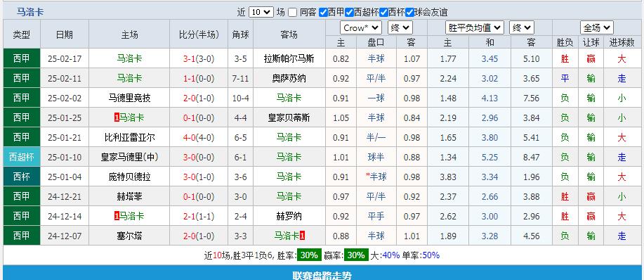Click 皇家马德里(中) home team link
Viewport: 644px width, 280px height.
(129, 158)
